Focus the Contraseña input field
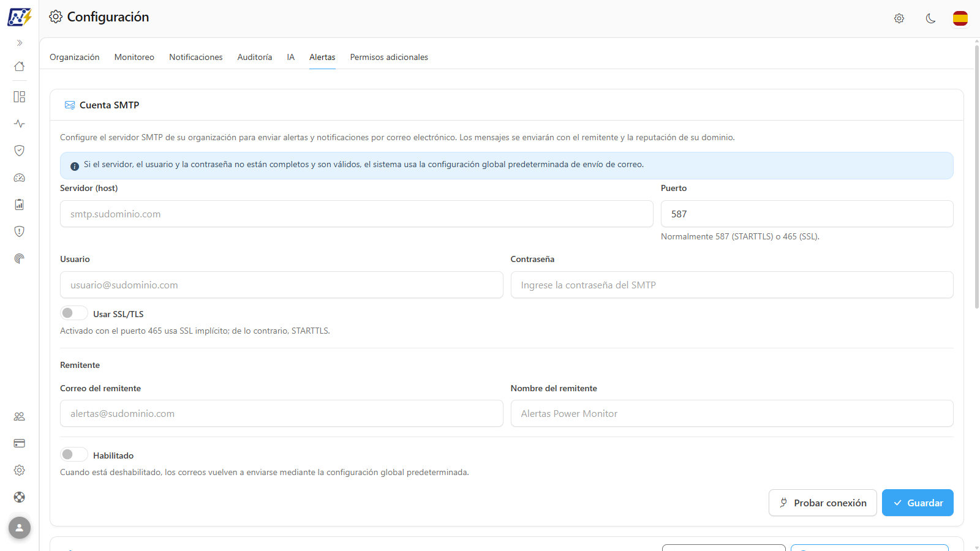980x551 pixels. pyautogui.click(x=732, y=285)
